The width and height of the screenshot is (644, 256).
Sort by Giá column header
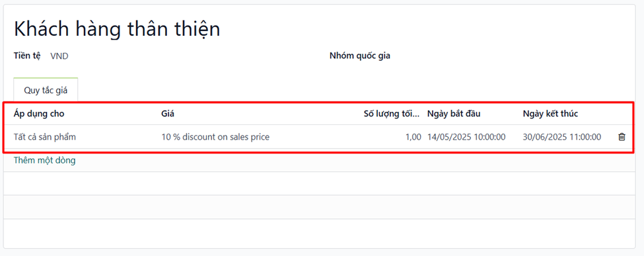click(x=168, y=114)
